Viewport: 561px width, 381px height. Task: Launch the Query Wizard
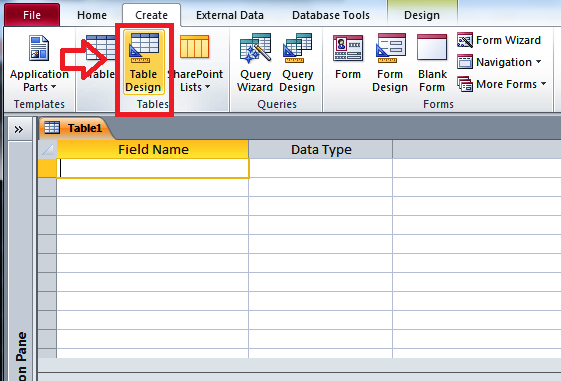[255, 64]
